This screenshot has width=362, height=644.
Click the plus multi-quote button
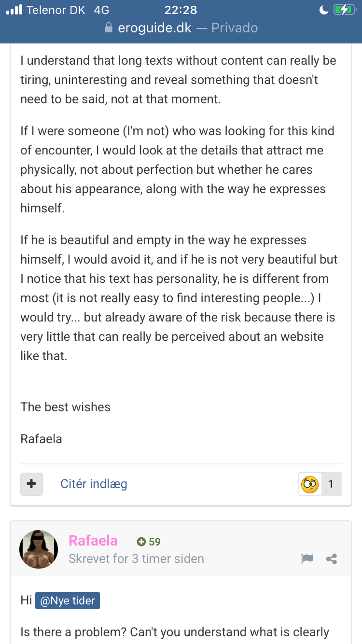(x=31, y=484)
